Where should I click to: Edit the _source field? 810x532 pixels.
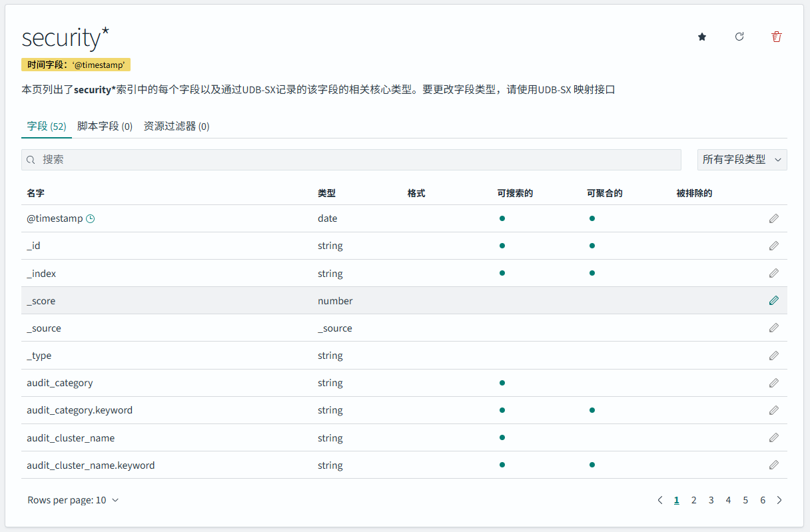[x=774, y=328]
